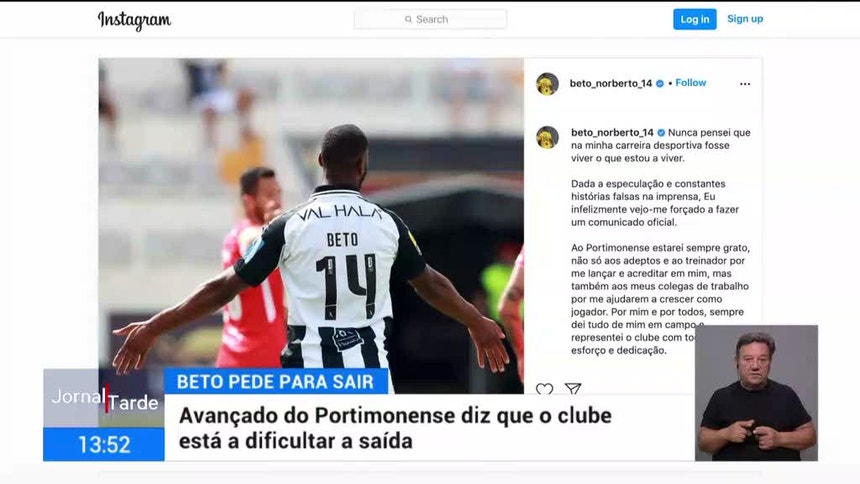This screenshot has width=860, height=484.
Task: Click the Log in button
Action: pos(694,19)
